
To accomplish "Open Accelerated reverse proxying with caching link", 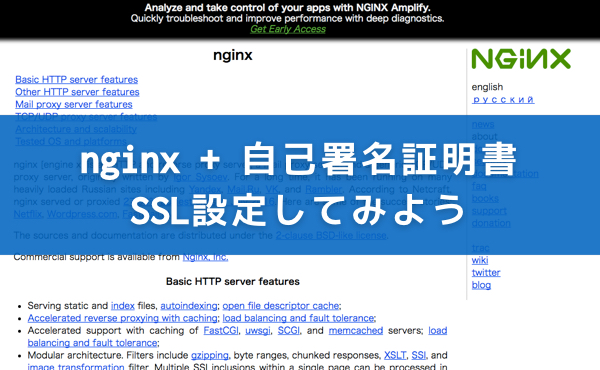I will 122,318.
